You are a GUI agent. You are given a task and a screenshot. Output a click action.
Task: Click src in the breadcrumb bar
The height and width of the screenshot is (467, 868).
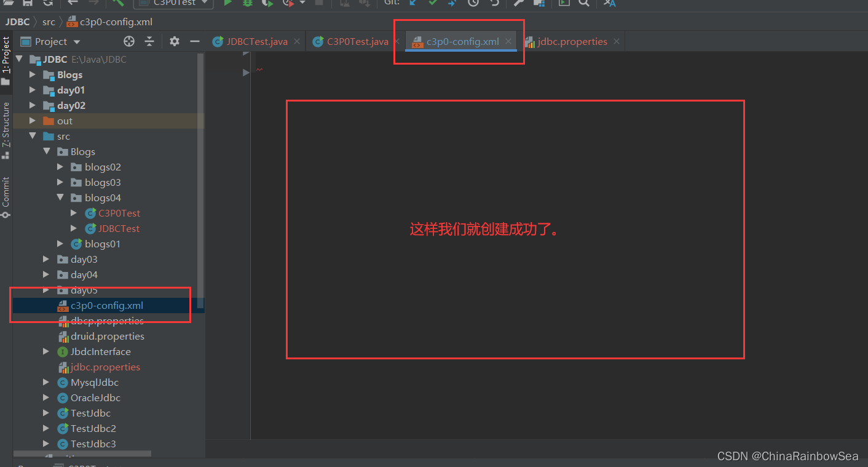49,22
